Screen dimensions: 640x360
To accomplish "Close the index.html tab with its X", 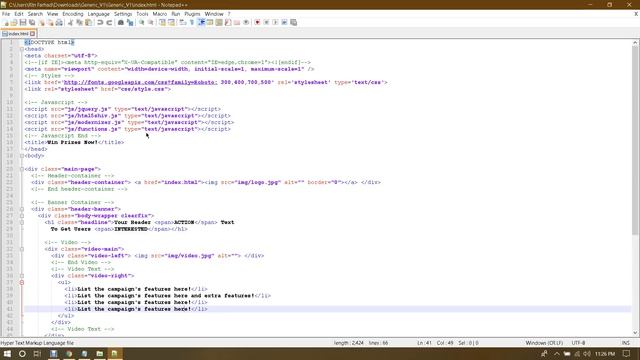I will [33, 34].
